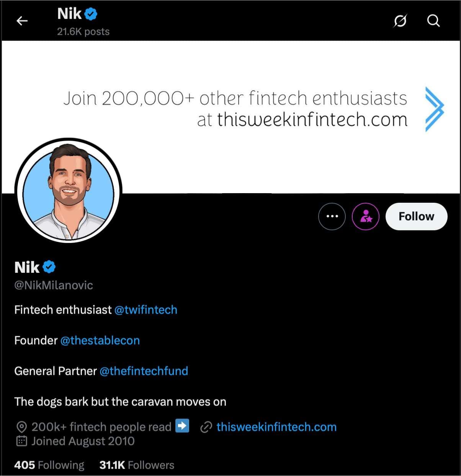Click the location pin icon in the bio
The height and width of the screenshot is (476, 461).
pyautogui.click(x=21, y=426)
